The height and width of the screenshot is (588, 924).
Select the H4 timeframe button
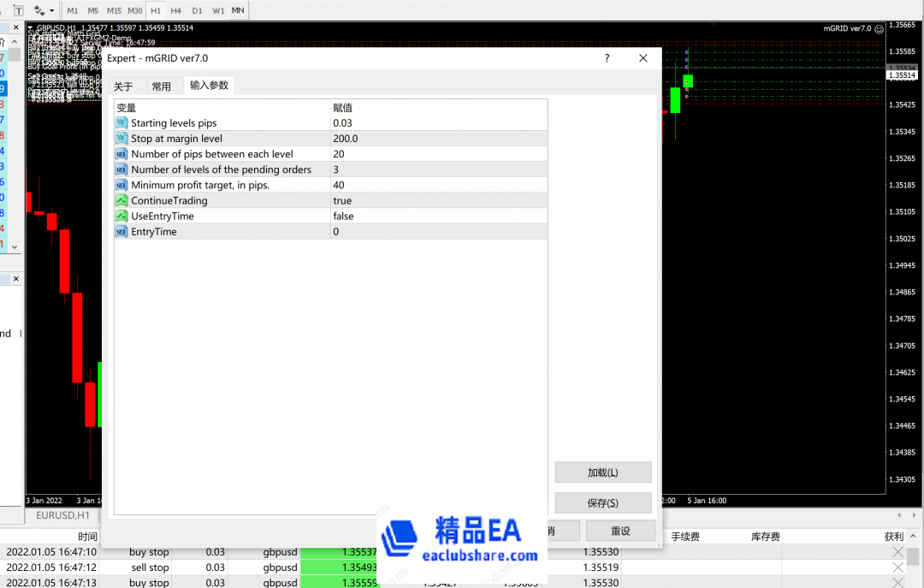coord(175,10)
